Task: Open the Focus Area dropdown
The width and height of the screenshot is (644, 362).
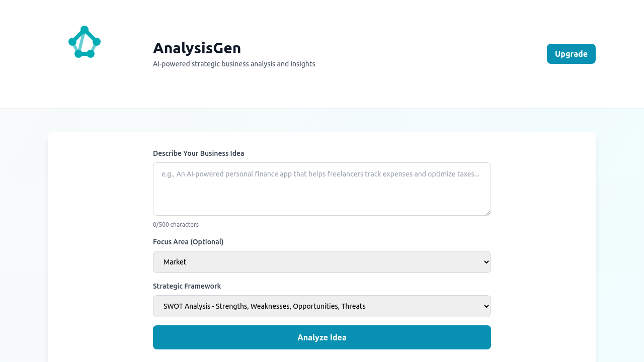Action: click(322, 262)
